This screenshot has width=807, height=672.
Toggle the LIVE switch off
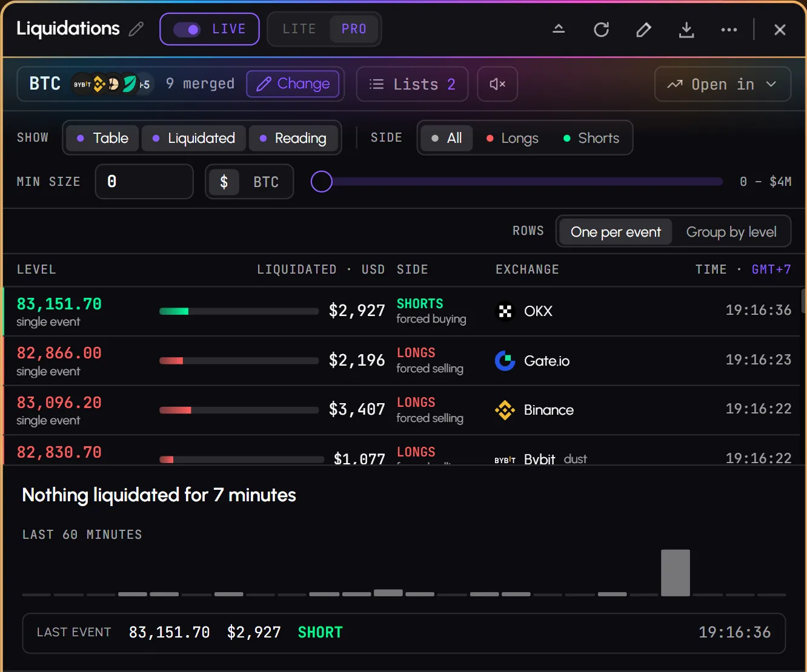tap(187, 29)
